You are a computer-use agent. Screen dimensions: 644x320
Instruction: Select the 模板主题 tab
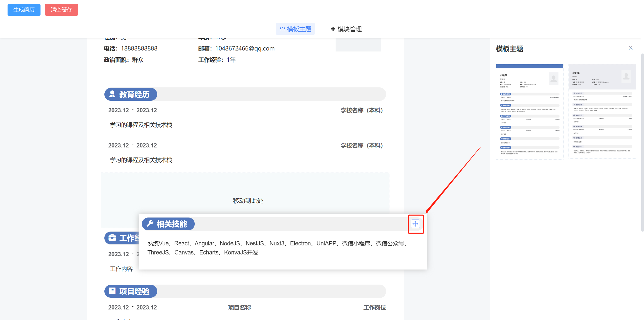295,29
